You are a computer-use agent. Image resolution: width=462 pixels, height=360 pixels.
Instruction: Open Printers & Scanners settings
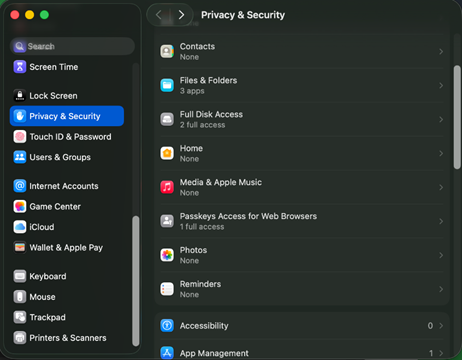67,338
